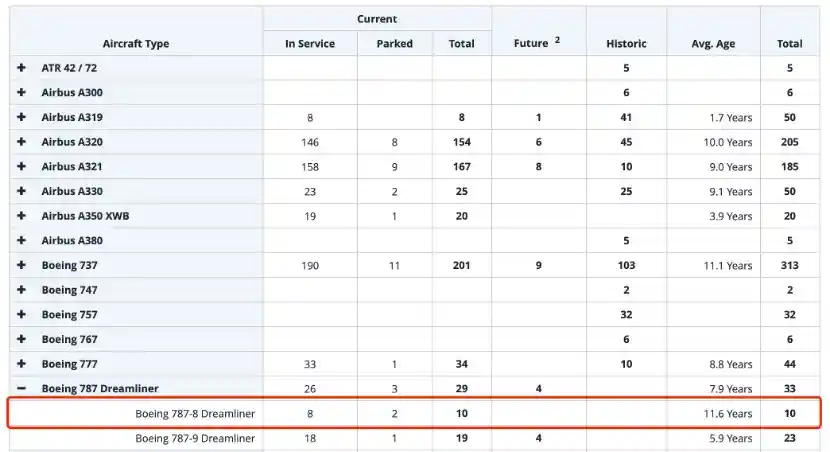Click plus icon next to Boeing 757

click(21, 314)
